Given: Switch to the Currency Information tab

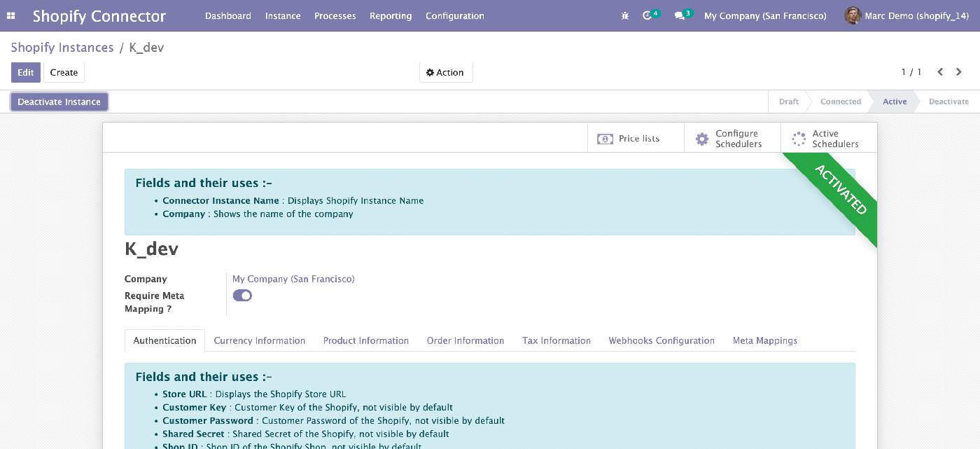Looking at the screenshot, I should coord(260,340).
